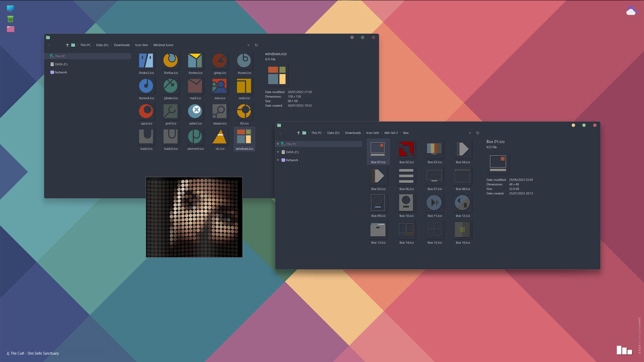
Task: Open Icon Sets breadcrumb in Box window
Action: 372,133
